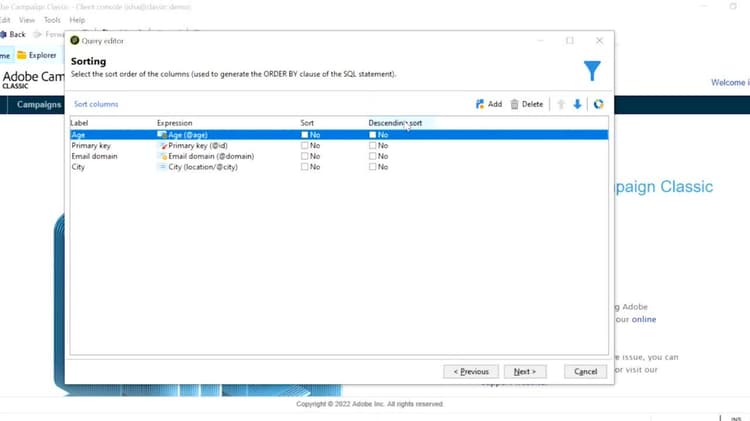Click the Add sort column icon
Image resolution: width=750 pixels, height=421 pixels.
click(x=480, y=104)
